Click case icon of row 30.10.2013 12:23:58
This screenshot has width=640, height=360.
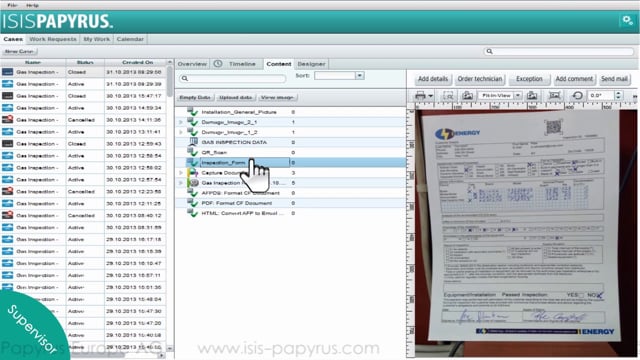click(x=7, y=191)
